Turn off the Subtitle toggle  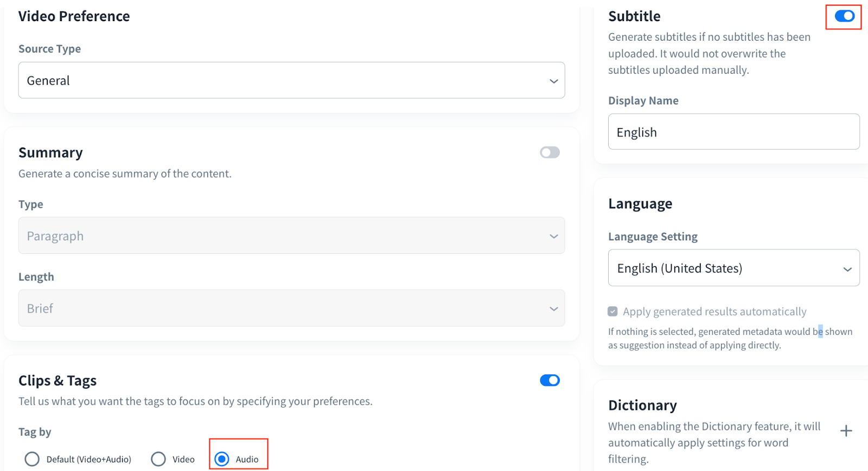[844, 16]
